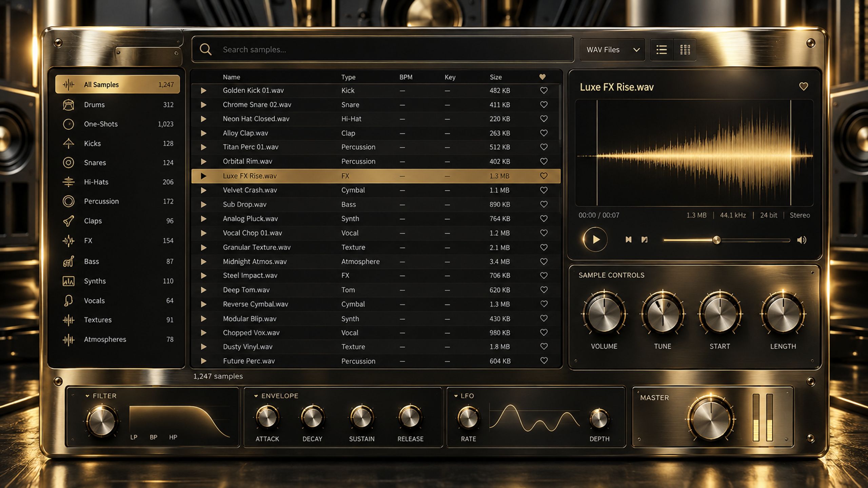Open the Percussion category

(x=117, y=201)
